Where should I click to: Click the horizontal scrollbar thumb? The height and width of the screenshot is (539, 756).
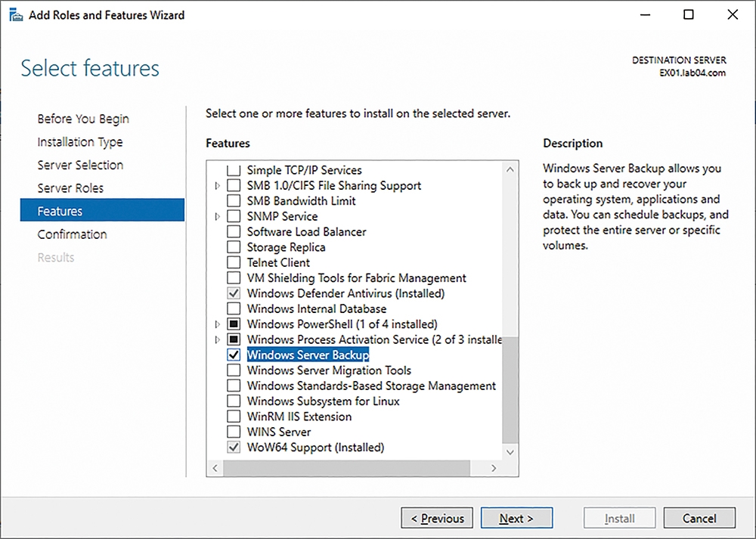pos(346,468)
